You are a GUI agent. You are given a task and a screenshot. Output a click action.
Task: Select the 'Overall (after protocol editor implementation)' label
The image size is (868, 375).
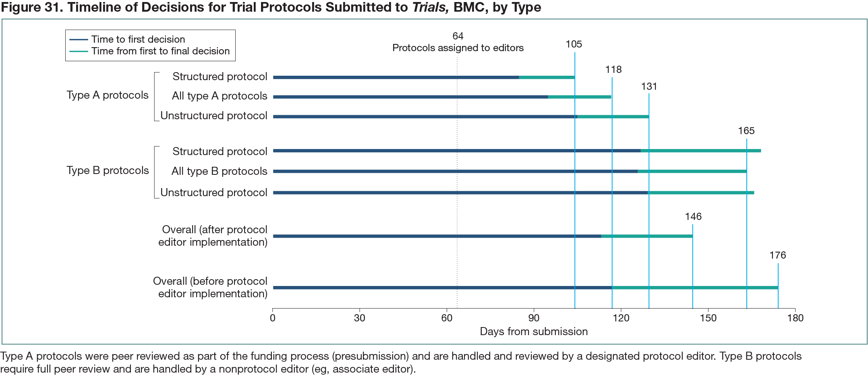point(213,236)
